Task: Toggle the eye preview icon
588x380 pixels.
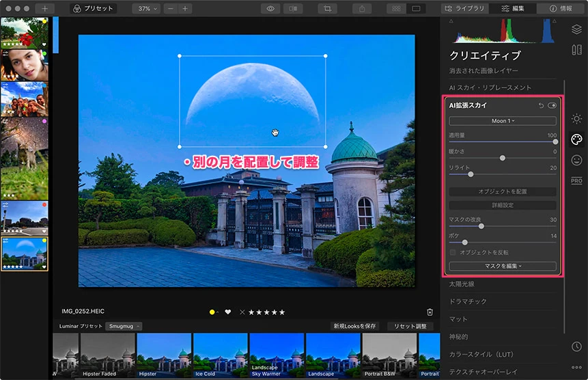Action: [x=270, y=8]
